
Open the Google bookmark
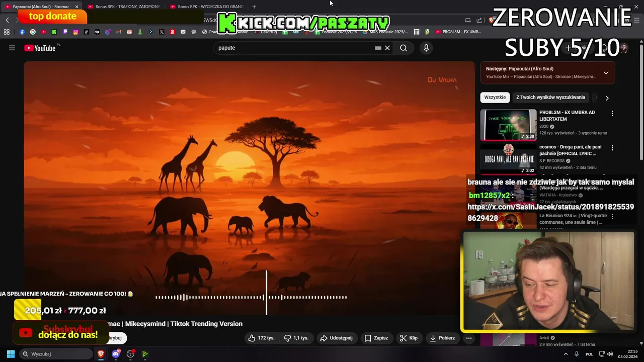[x=33, y=32]
